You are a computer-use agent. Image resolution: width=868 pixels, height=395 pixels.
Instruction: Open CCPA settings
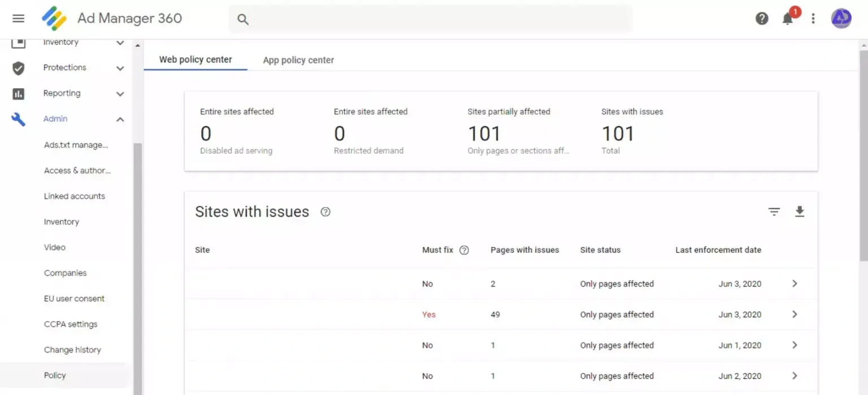coord(70,324)
